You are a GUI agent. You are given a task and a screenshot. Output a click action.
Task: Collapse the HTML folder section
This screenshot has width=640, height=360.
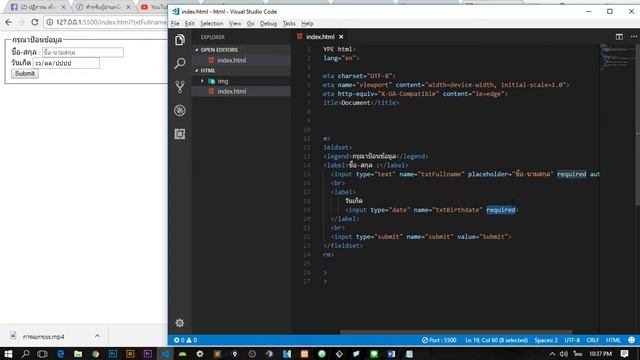(x=241, y=71)
